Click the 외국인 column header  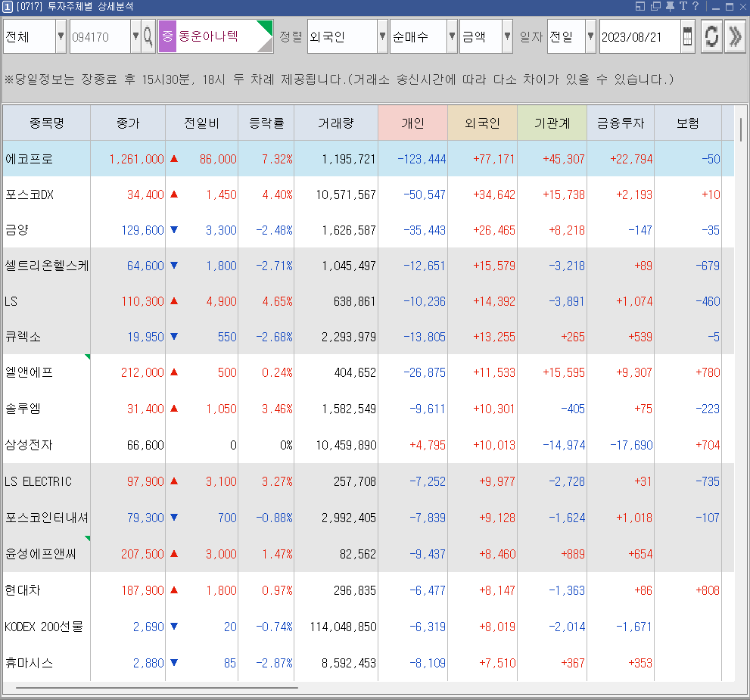point(482,123)
